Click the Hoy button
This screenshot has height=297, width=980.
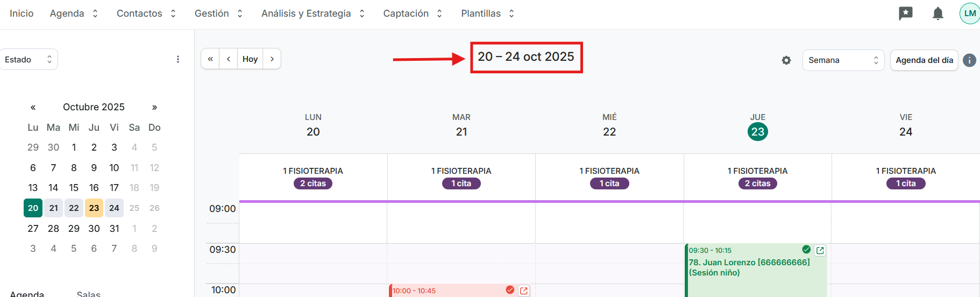point(250,59)
